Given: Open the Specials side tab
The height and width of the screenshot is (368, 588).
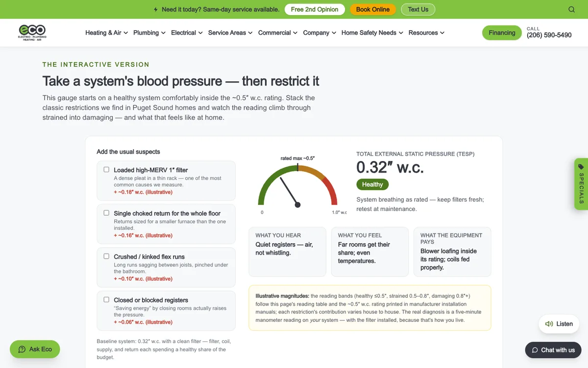Looking at the screenshot, I should [x=581, y=184].
